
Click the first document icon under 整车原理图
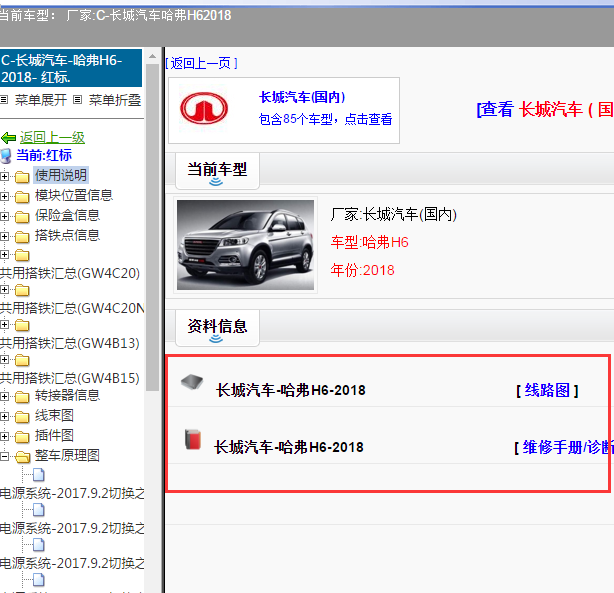tap(38, 475)
